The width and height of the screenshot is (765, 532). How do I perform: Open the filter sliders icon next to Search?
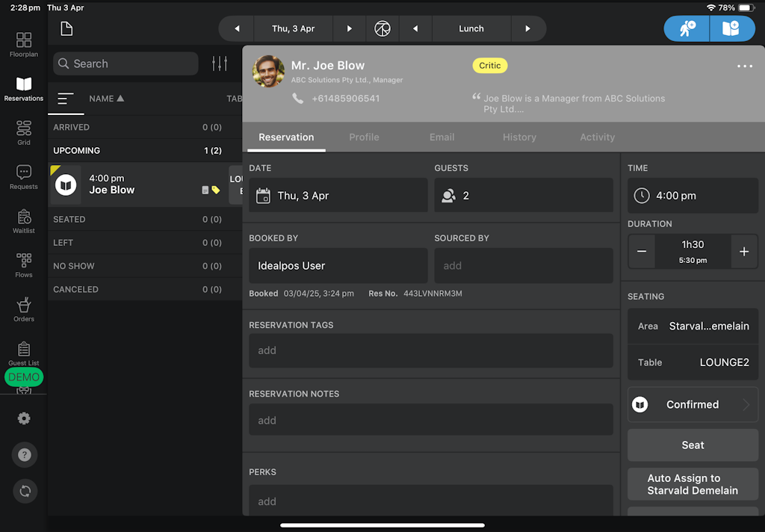click(x=220, y=64)
